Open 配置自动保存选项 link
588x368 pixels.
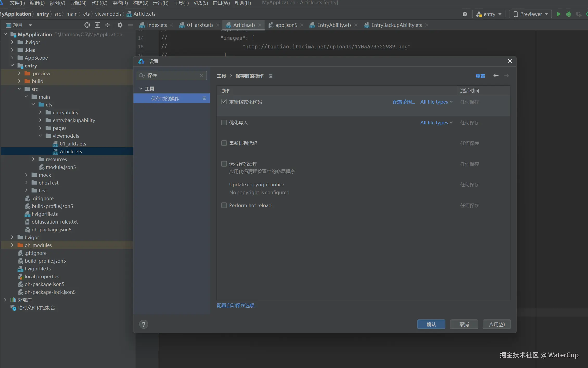pos(237,305)
